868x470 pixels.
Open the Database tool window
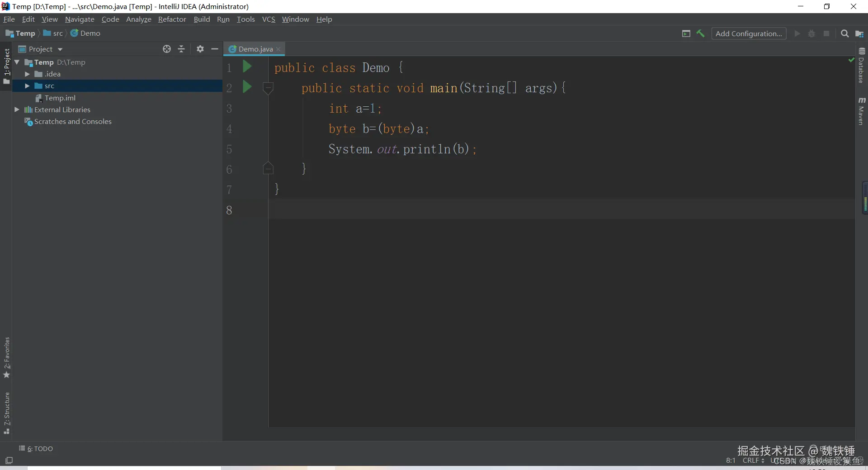tap(862, 66)
